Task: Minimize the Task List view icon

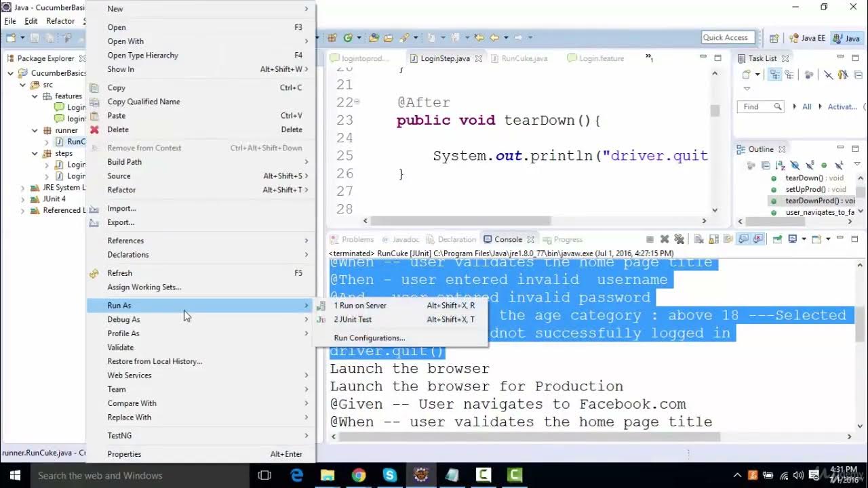Action: point(840,57)
